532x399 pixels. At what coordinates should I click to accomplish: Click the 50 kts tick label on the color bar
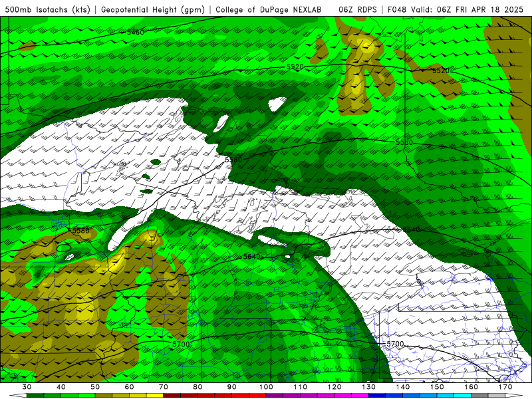click(x=95, y=387)
